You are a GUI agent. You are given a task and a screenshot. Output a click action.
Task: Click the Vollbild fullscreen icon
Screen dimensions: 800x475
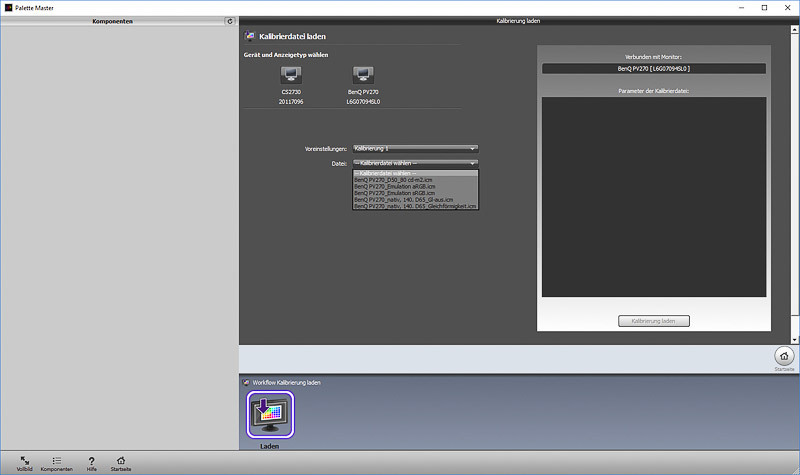click(x=24, y=458)
